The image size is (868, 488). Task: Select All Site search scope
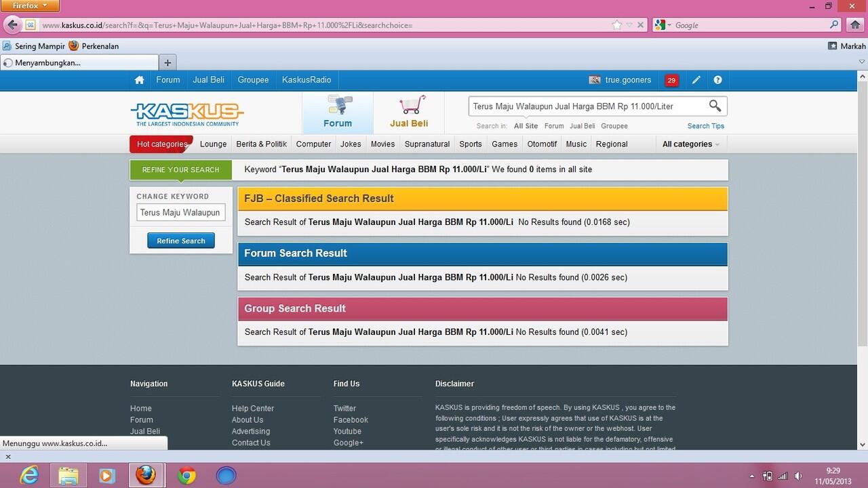click(526, 126)
